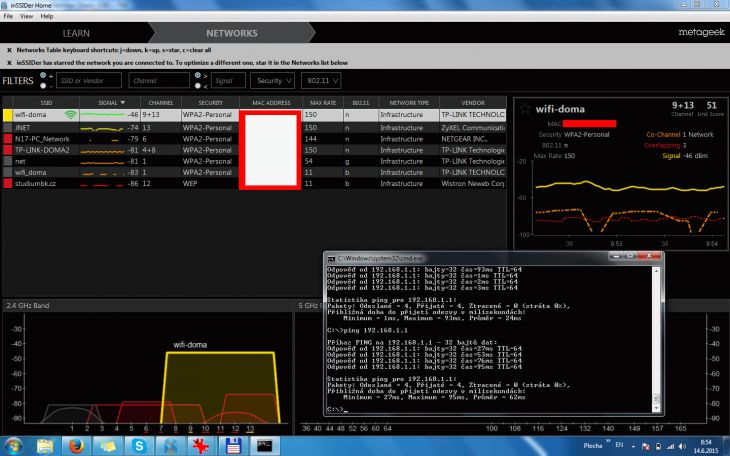
Task: Click yellow color marker for wifi-doma row
Action: [x=7, y=115]
